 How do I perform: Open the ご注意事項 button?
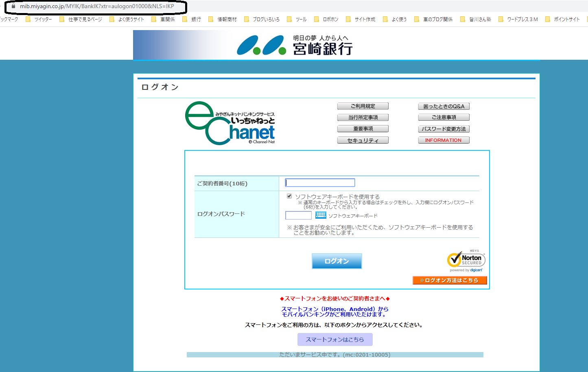pos(444,117)
